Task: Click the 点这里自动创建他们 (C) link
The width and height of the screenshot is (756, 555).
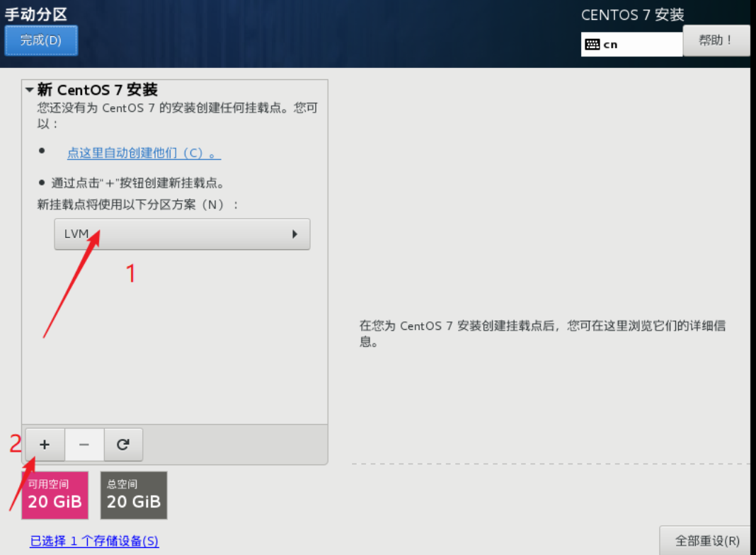Action: click(x=144, y=153)
